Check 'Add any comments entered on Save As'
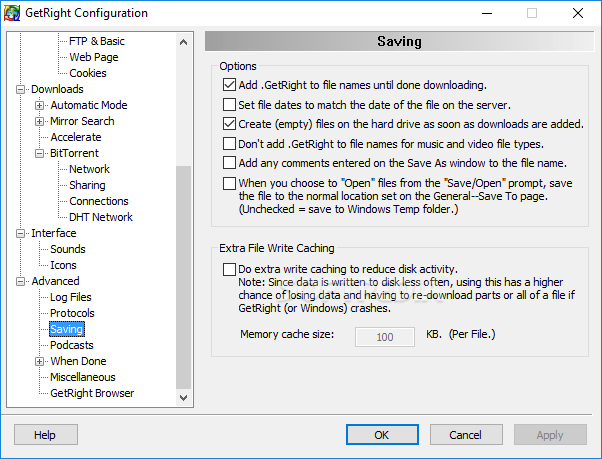Screen dimensions: 602x459 pos(229,163)
